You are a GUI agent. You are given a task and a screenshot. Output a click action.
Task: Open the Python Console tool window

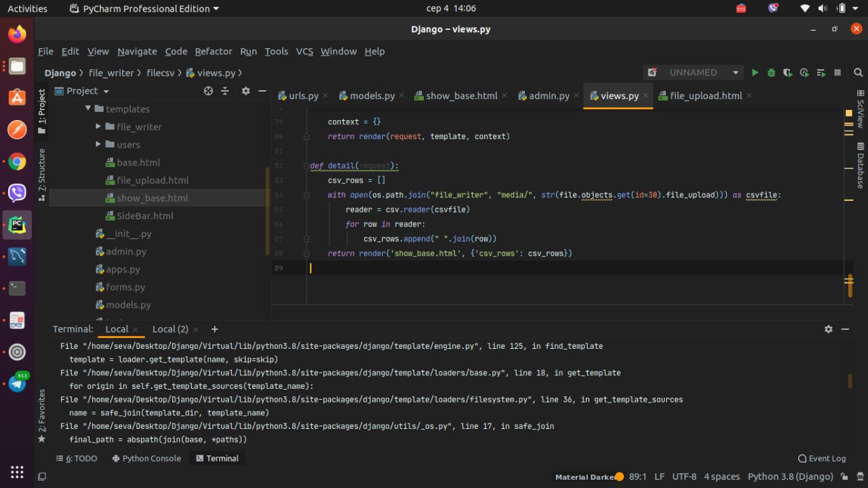tap(146, 458)
